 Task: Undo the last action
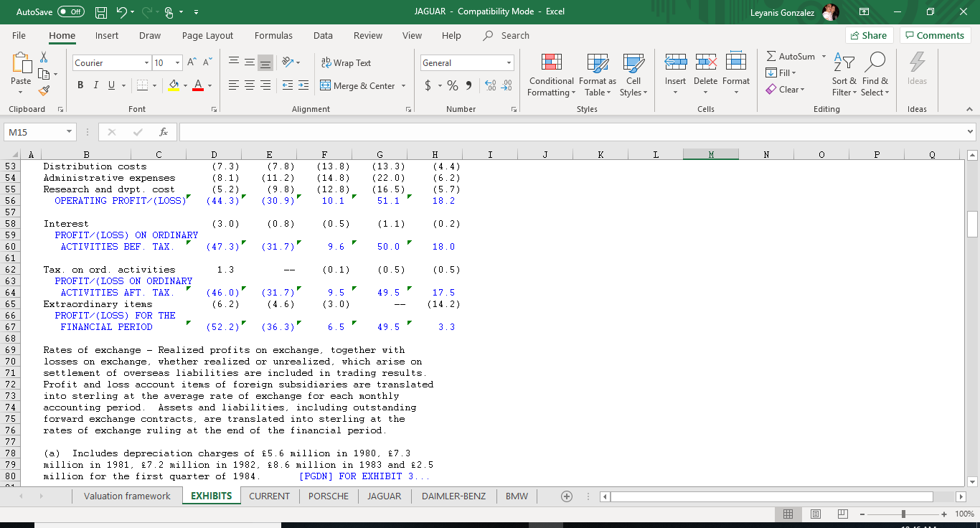121,11
